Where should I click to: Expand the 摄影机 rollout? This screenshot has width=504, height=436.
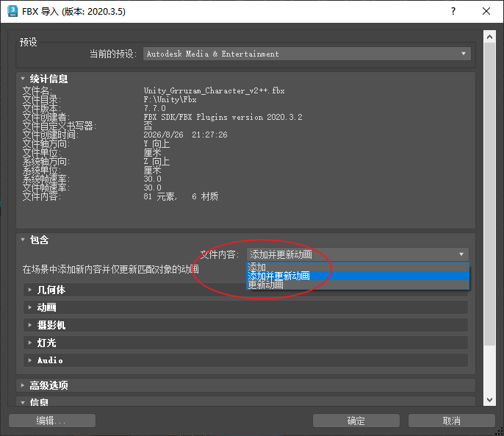pos(245,325)
